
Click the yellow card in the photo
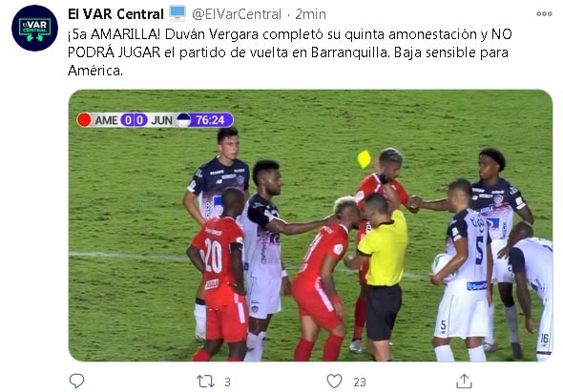tap(364, 159)
